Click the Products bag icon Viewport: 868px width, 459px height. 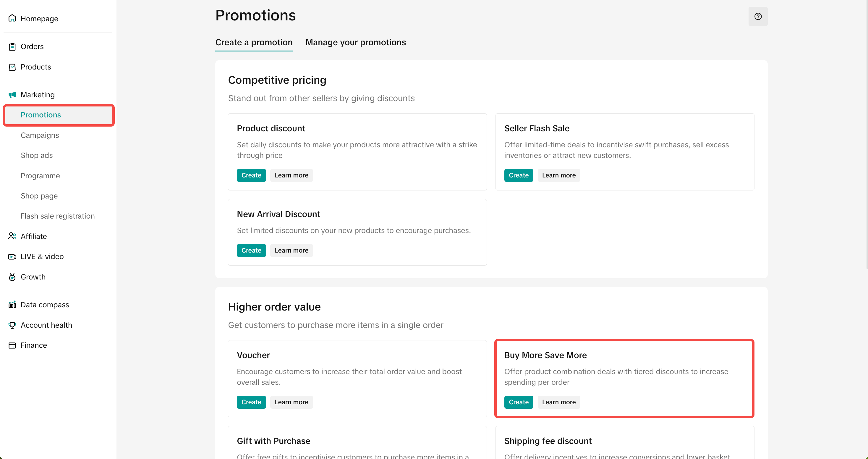click(x=12, y=67)
